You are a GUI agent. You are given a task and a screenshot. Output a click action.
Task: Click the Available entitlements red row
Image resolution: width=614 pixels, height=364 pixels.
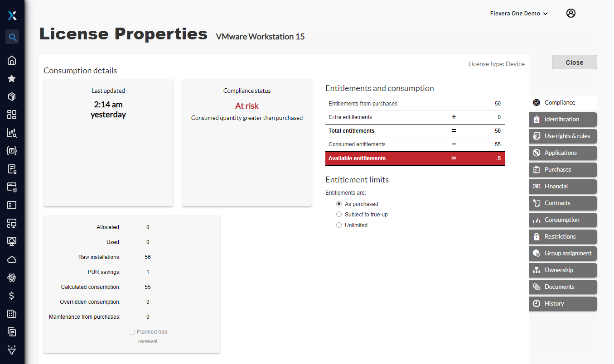pos(415,158)
